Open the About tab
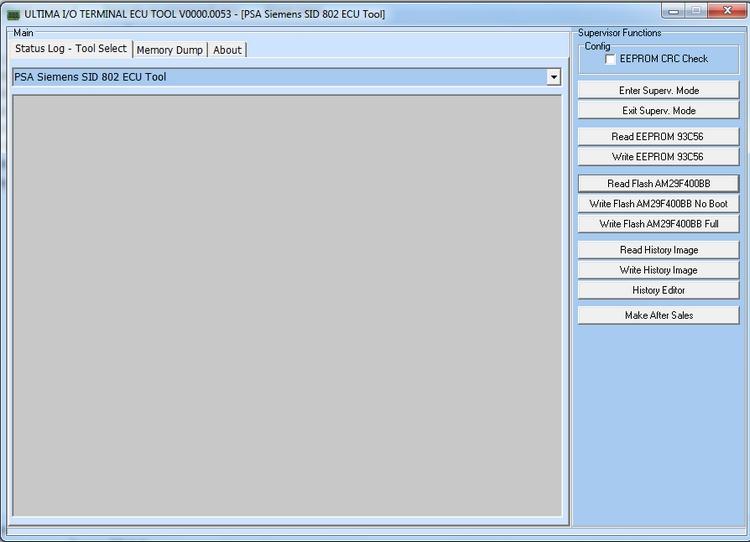This screenshot has height=542, width=750. coord(227,50)
